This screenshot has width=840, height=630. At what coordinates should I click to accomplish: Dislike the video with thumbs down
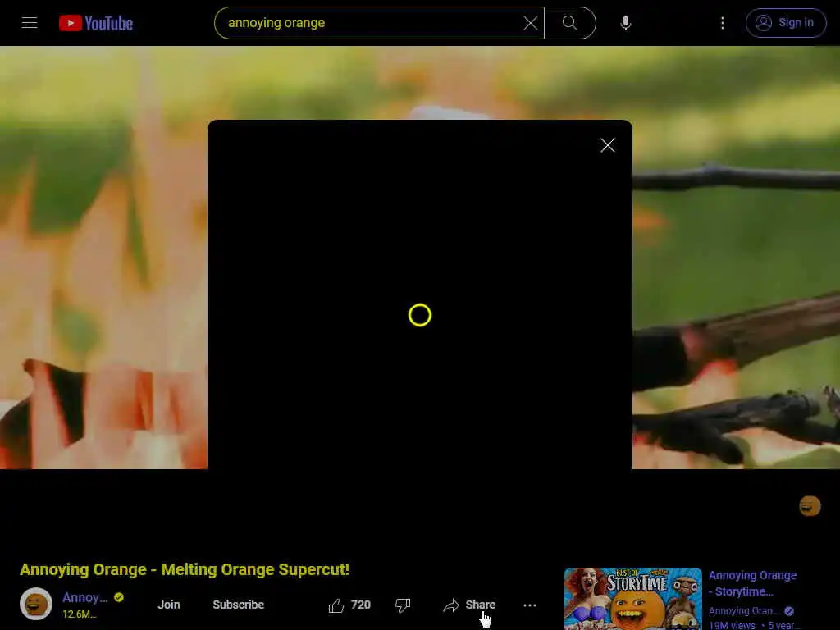coord(403,605)
